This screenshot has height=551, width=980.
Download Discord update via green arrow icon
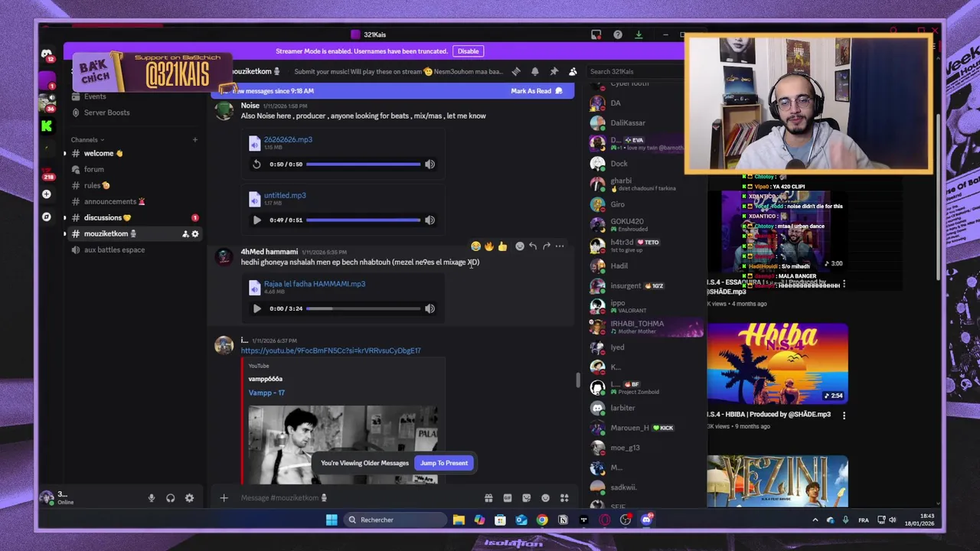tap(639, 34)
